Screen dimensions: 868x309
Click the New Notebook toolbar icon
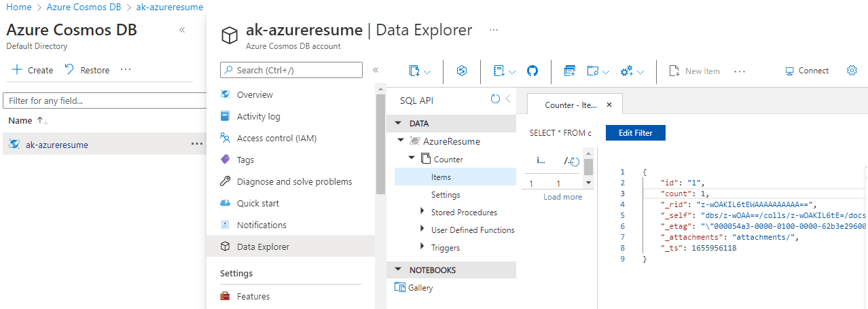click(x=499, y=71)
